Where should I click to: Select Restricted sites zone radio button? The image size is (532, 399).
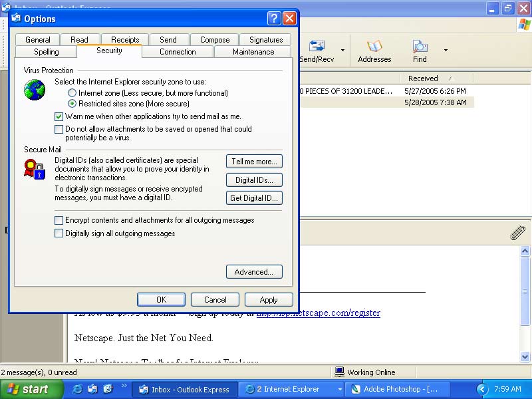click(x=72, y=103)
